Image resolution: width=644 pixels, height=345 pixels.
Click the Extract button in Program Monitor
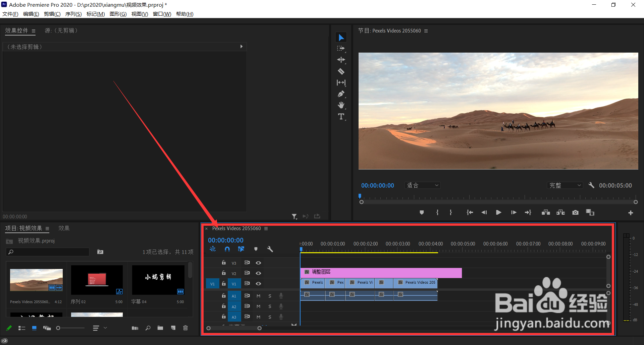(x=560, y=212)
